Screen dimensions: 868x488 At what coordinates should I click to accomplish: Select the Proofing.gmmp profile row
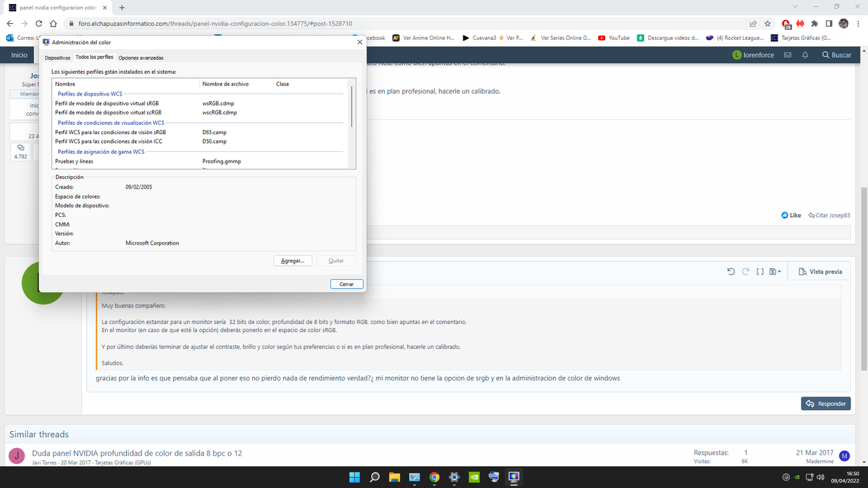click(x=199, y=161)
